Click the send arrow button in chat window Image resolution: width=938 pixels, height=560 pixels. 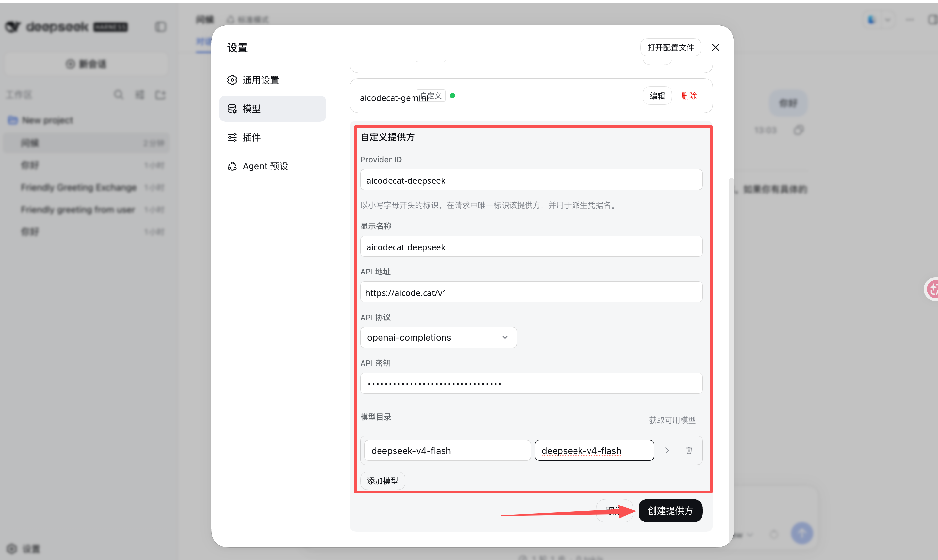point(802,533)
